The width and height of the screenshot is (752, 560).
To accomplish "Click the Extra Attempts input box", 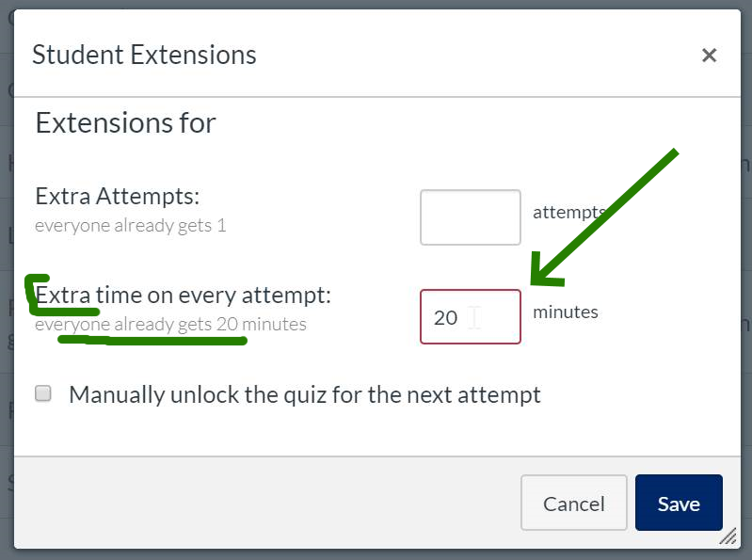I will coord(470,217).
